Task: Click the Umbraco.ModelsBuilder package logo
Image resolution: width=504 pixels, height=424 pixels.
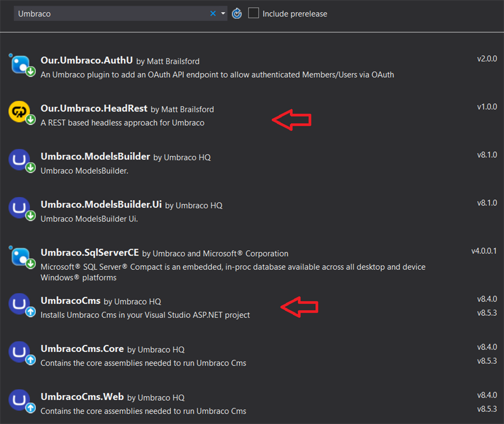Action: coord(19,160)
